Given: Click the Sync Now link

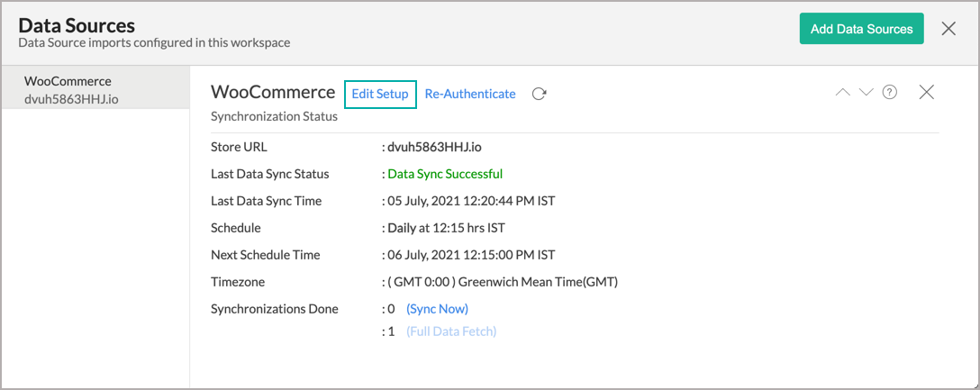Looking at the screenshot, I should pyautogui.click(x=437, y=309).
